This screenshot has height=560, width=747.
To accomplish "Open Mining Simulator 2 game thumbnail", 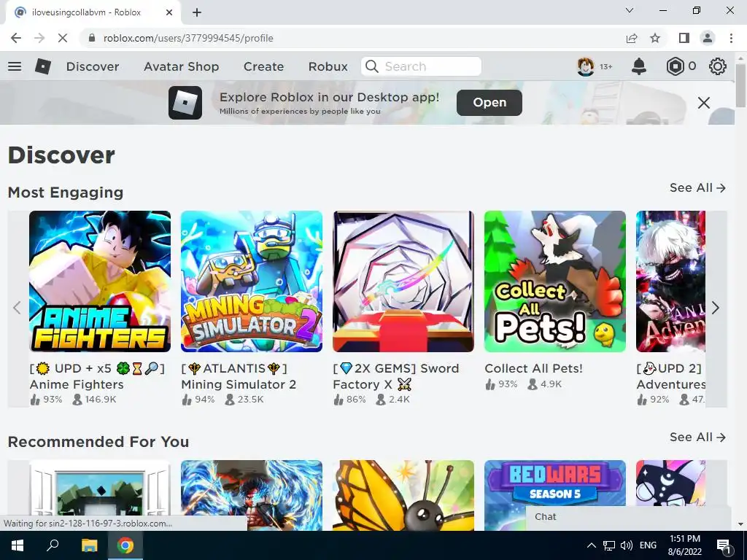I will [252, 281].
